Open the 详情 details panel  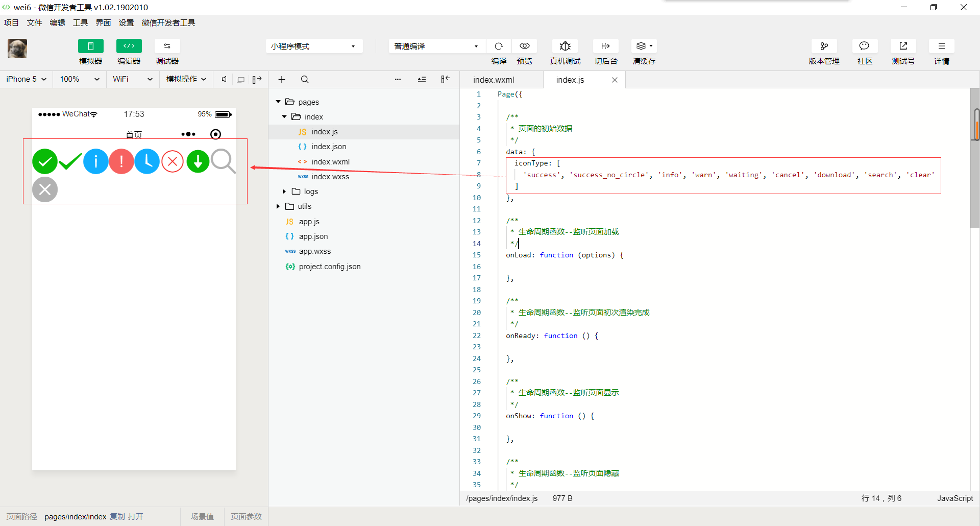pyautogui.click(x=942, y=46)
